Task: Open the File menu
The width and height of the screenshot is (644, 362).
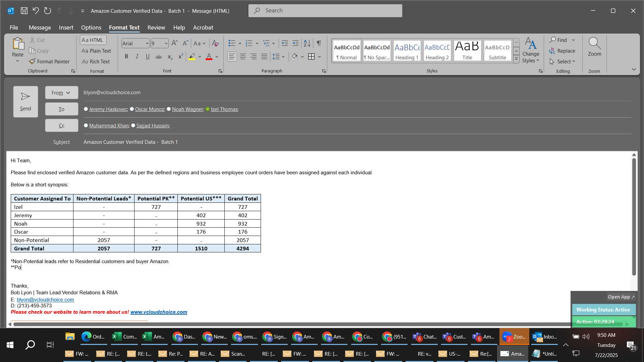Action: (14, 27)
